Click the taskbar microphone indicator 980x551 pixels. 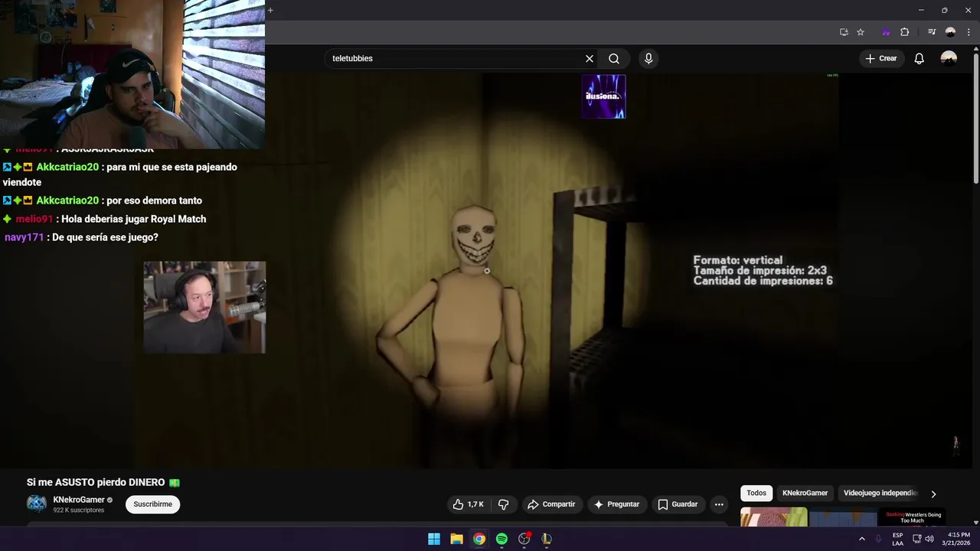[878, 539]
